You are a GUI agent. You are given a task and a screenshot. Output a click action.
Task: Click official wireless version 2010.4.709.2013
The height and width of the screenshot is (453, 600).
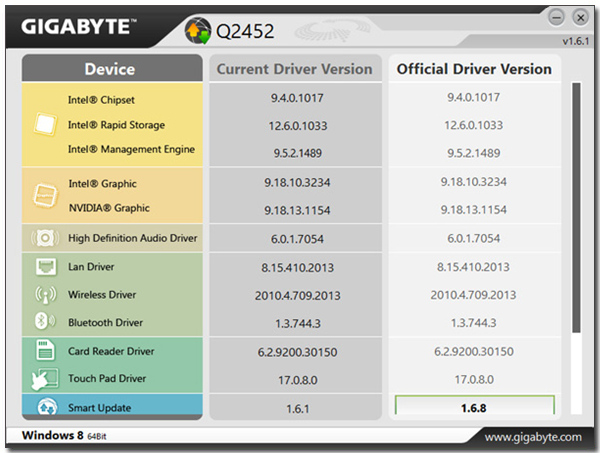473,295
